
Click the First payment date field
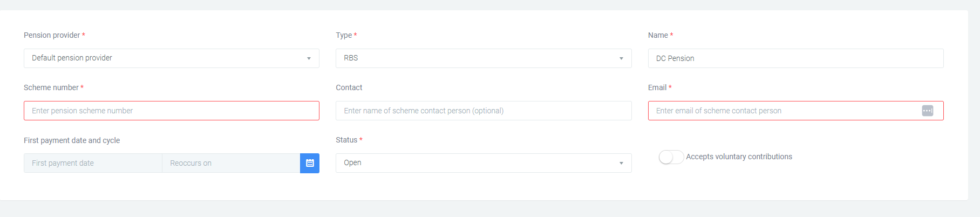coord(93,163)
